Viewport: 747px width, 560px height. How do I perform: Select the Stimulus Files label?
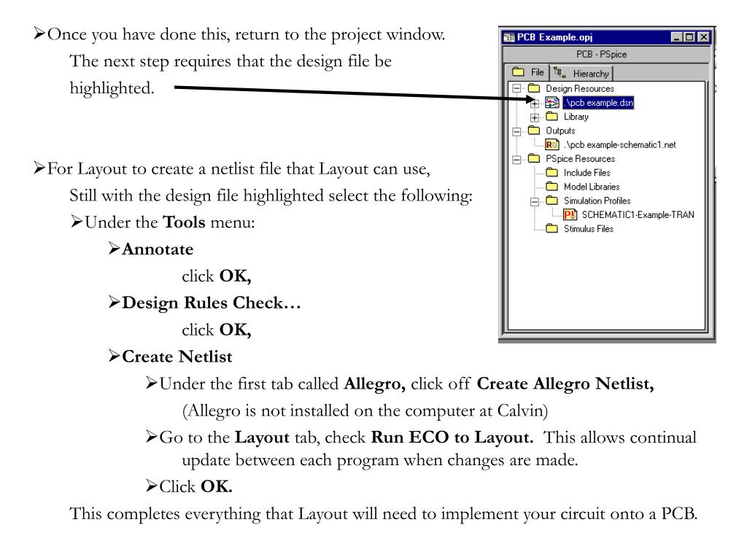589,229
